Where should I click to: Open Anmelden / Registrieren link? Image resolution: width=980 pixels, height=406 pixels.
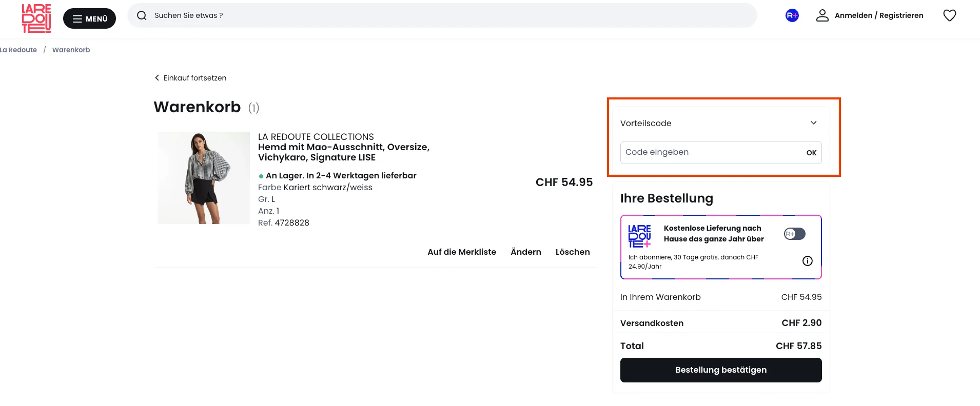click(879, 15)
